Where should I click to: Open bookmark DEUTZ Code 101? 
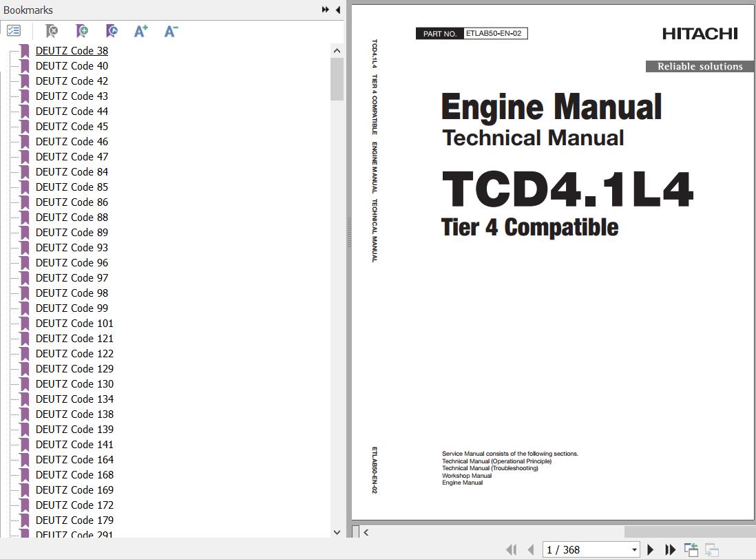pyautogui.click(x=74, y=324)
